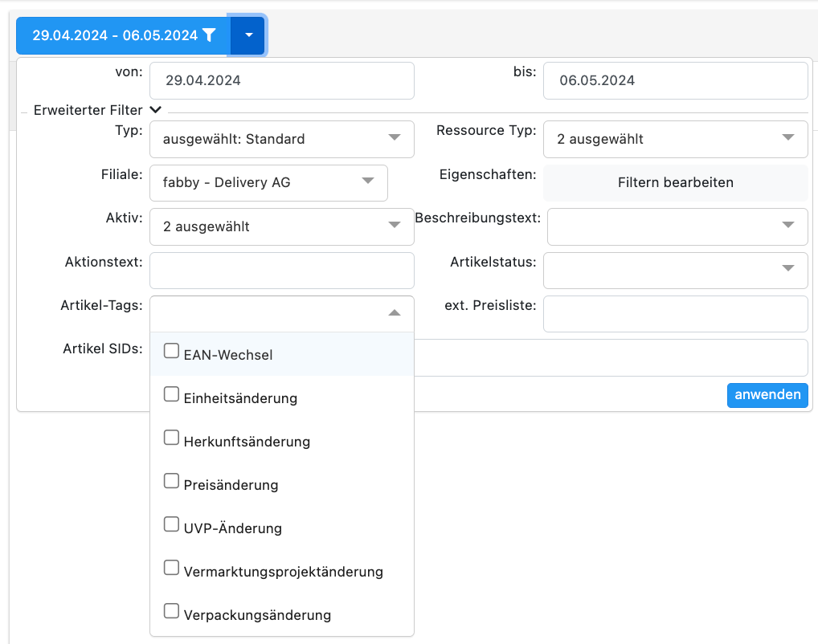Click the anwenden button

[x=767, y=395]
